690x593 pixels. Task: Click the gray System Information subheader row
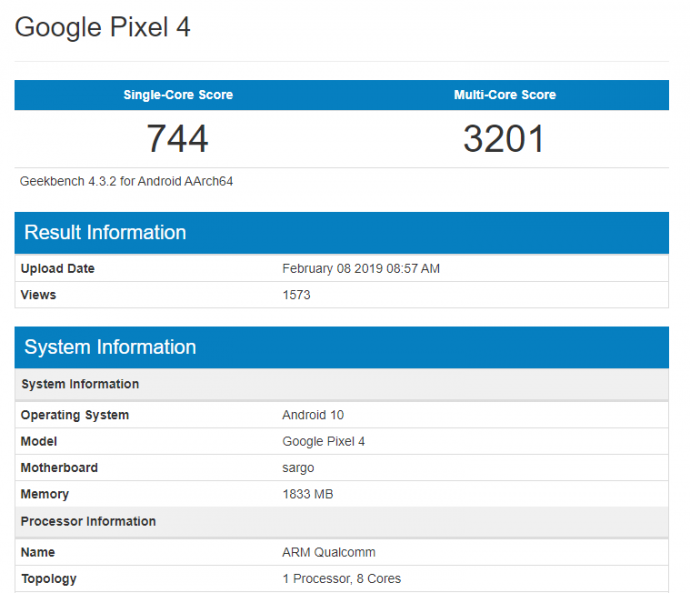(x=341, y=384)
